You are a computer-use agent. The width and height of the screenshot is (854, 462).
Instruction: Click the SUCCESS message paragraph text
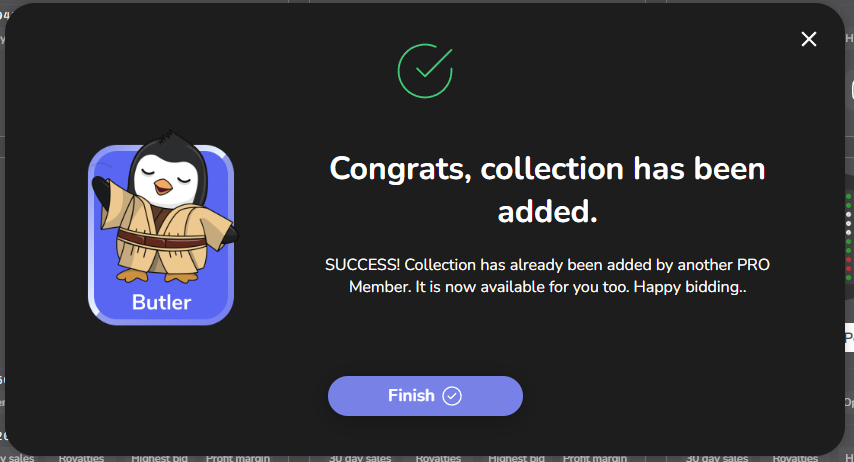(547, 276)
